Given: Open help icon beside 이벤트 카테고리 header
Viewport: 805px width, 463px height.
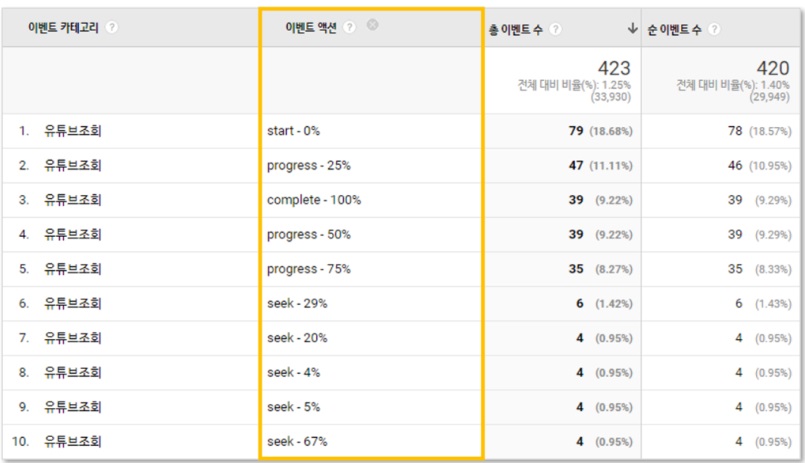Looking at the screenshot, I should tap(111, 27).
